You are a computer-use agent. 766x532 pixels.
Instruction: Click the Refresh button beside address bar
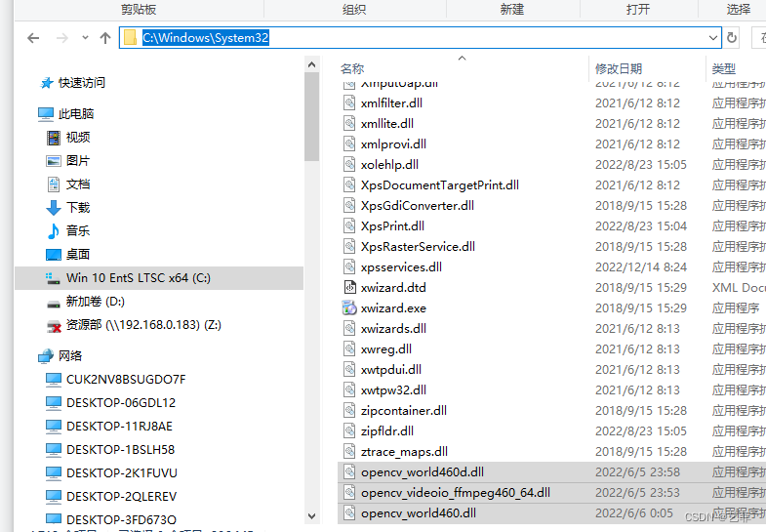[732, 38]
